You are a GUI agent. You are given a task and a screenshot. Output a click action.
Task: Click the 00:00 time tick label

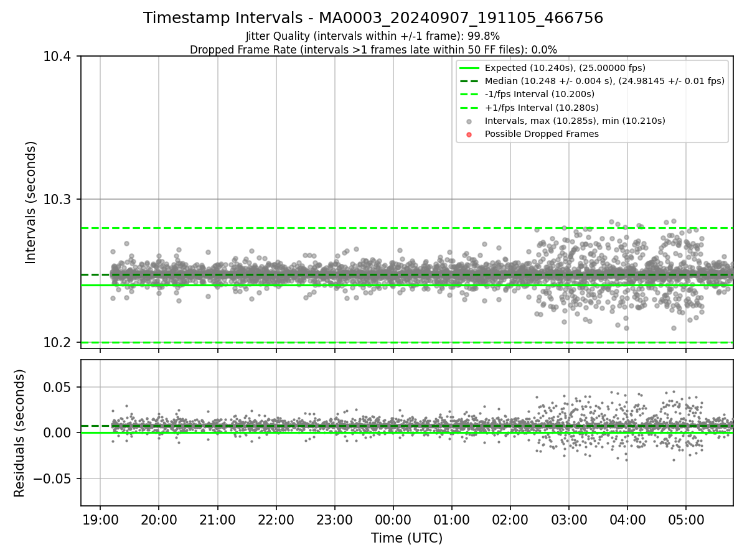393,520
